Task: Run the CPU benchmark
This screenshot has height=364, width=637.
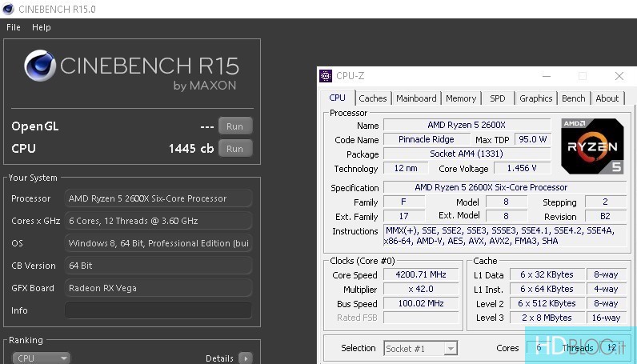Action: click(234, 149)
